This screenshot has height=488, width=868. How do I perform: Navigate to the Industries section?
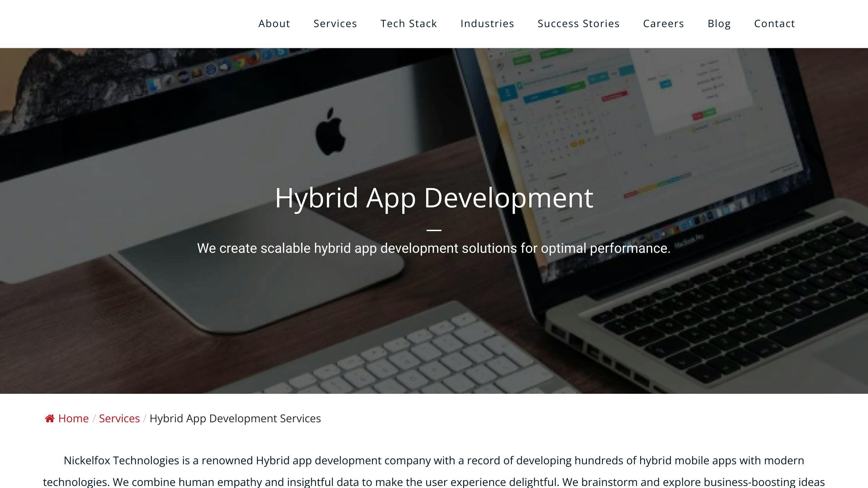tap(487, 23)
